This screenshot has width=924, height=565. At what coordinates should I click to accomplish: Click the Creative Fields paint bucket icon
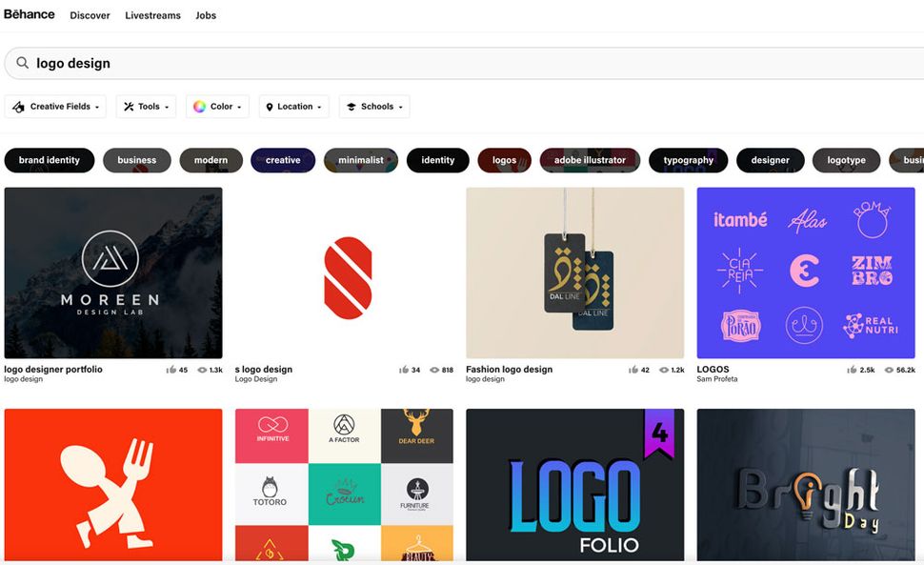point(19,107)
